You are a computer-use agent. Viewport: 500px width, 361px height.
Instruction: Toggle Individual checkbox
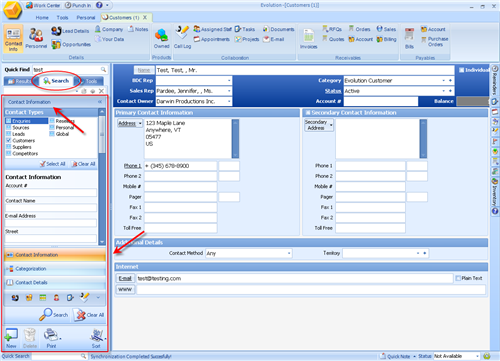point(461,70)
